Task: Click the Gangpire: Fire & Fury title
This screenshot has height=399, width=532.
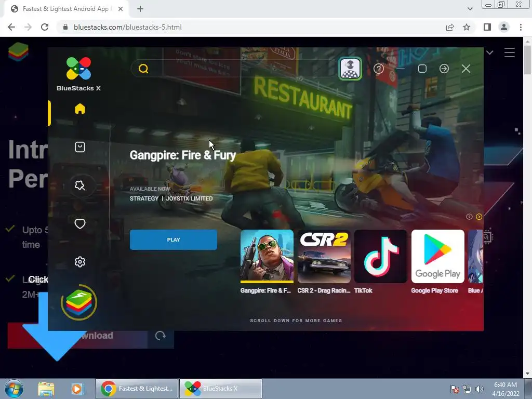Action: 183,155
